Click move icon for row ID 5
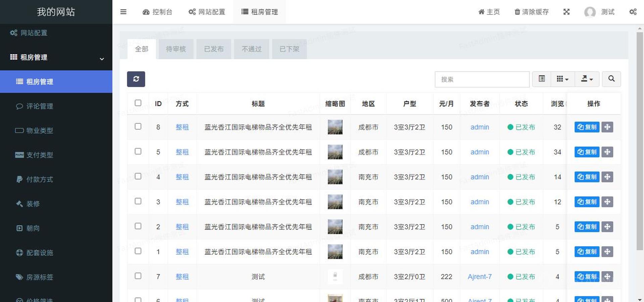The image size is (644, 302). tap(607, 152)
